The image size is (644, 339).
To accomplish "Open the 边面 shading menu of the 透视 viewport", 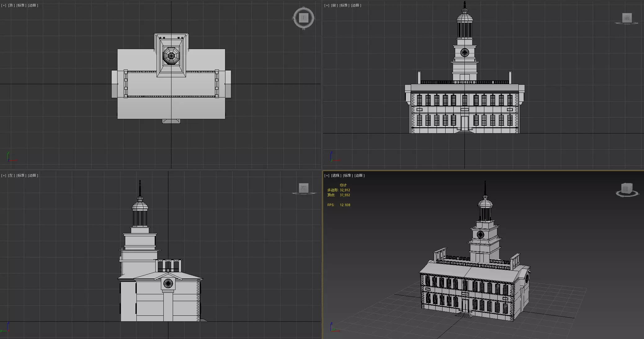I will tap(359, 175).
